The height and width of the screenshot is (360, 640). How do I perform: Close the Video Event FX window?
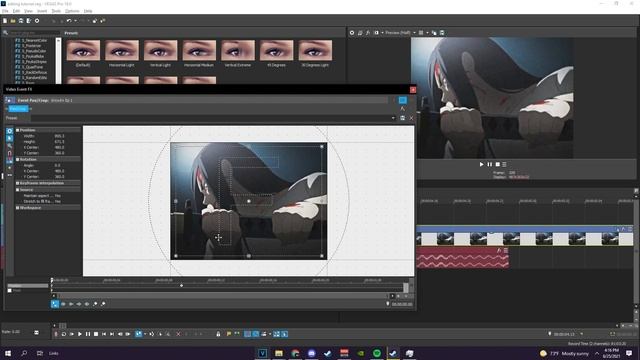(413, 89)
